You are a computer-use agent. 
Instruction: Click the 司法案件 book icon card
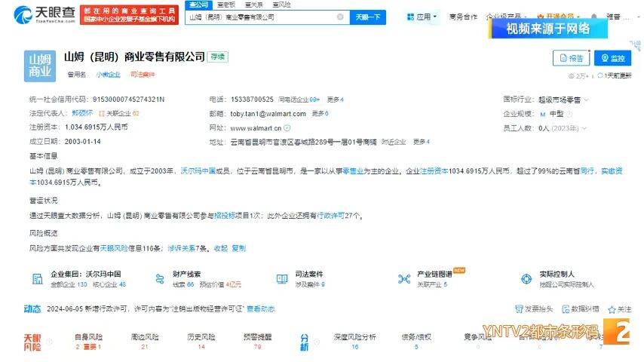tap(282, 279)
